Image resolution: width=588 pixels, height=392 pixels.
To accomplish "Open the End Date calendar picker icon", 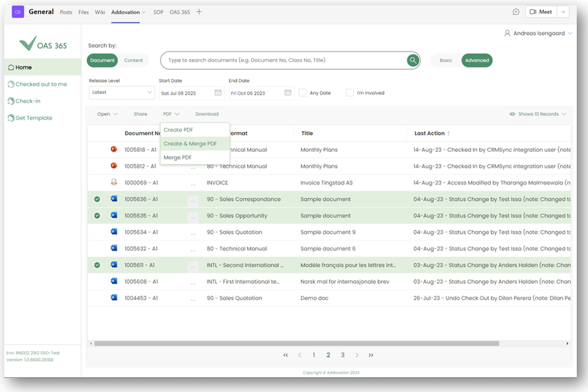I will (288, 93).
